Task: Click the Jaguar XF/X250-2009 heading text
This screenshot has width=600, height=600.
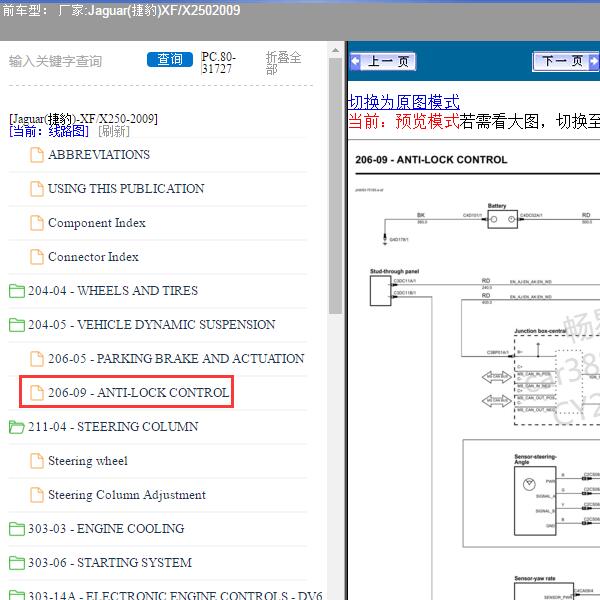Action: click(x=83, y=119)
